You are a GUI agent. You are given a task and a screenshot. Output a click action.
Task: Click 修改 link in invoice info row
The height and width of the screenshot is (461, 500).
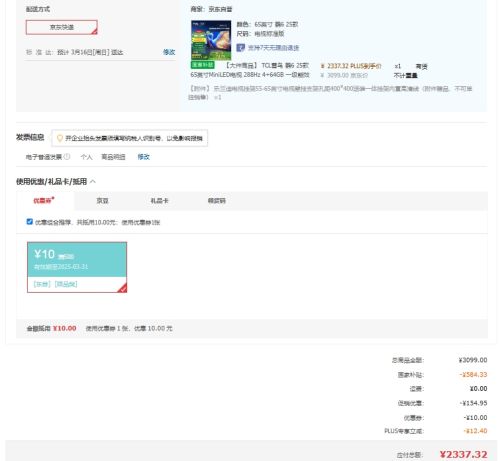144,157
